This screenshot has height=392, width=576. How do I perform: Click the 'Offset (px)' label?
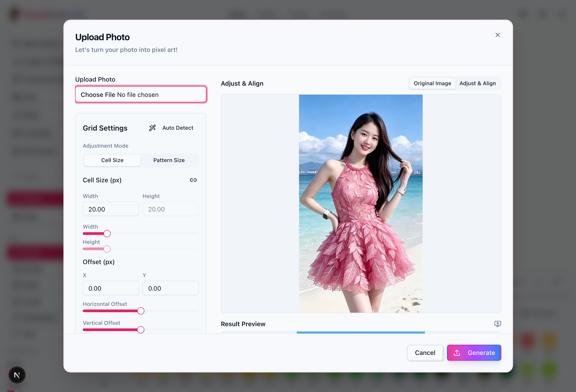click(99, 262)
